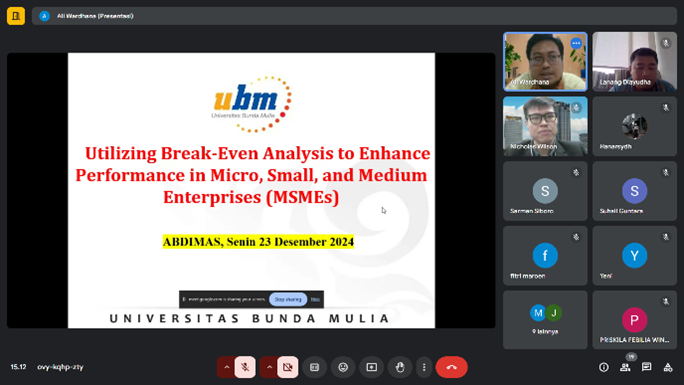This screenshot has height=385, width=684.
Task: Click the Ali Wardhana presenter bar
Action: 354,16
